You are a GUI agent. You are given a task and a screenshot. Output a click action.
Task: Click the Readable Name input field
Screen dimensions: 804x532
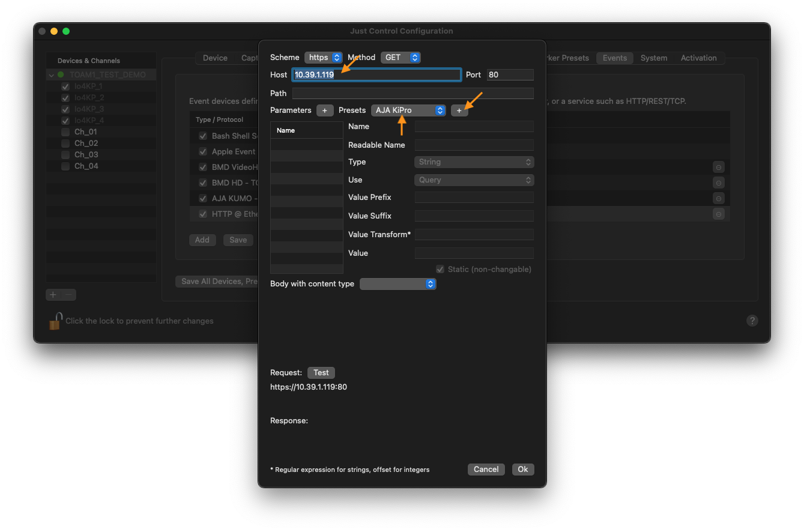[x=474, y=145]
